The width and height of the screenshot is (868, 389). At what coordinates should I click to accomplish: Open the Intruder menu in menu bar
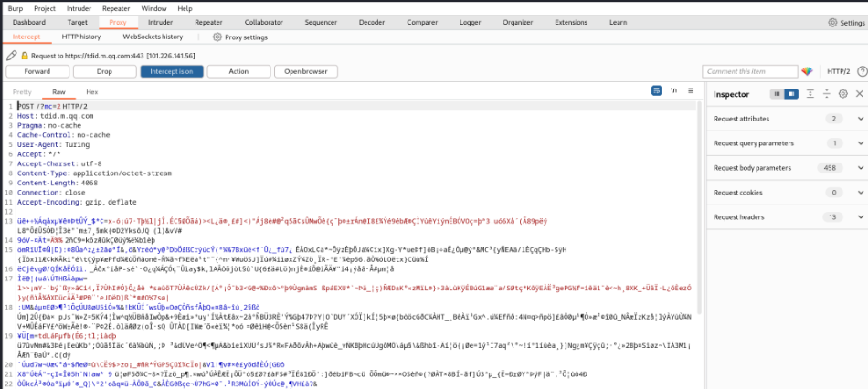(x=79, y=8)
